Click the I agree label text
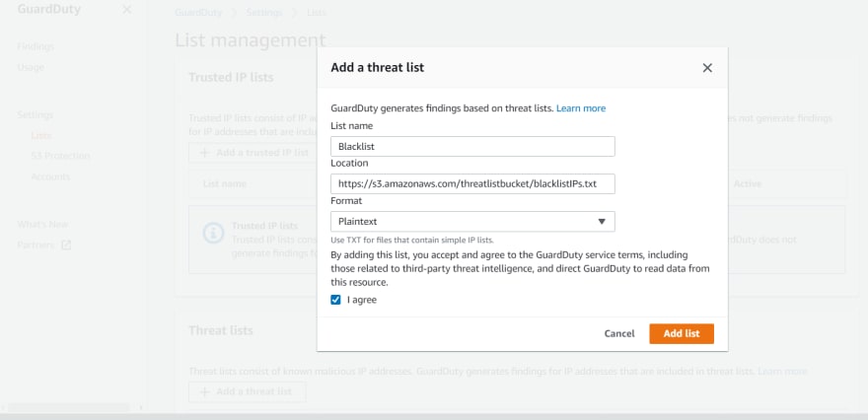The height and width of the screenshot is (420, 868). [362, 300]
